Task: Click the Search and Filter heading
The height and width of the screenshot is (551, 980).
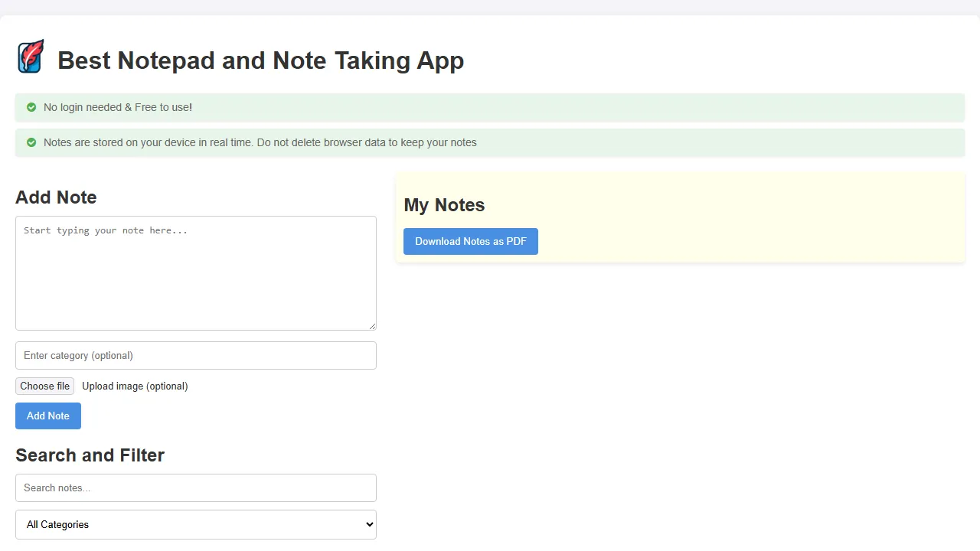Action: pyautogui.click(x=90, y=455)
